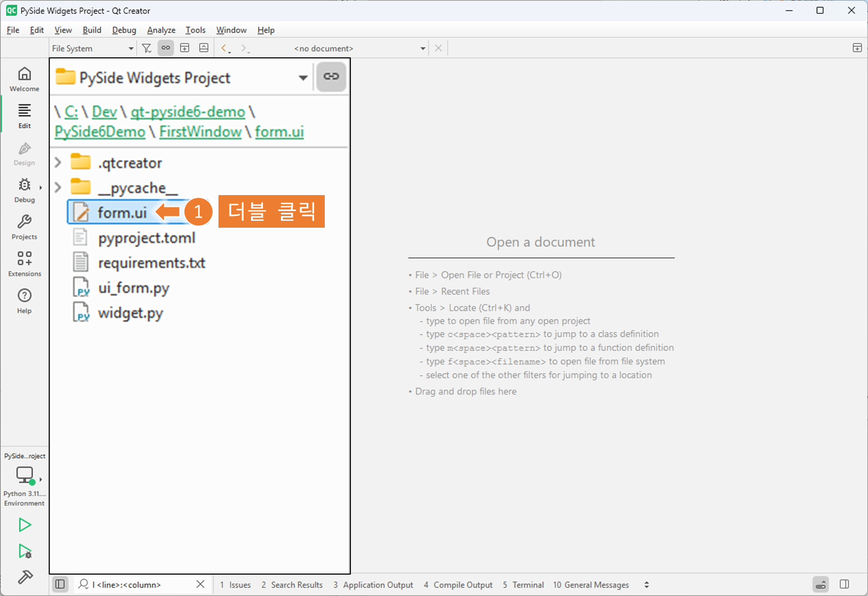Start debugging with Run-debug icon

(25, 551)
